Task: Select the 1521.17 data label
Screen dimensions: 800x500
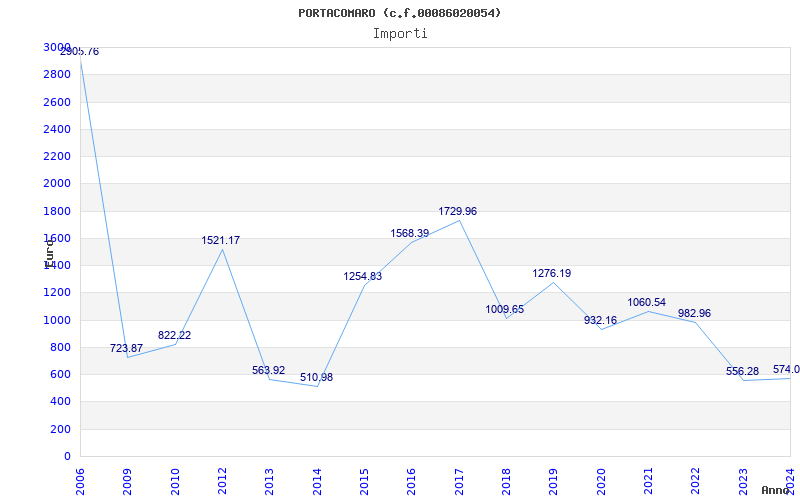Action: [x=220, y=240]
